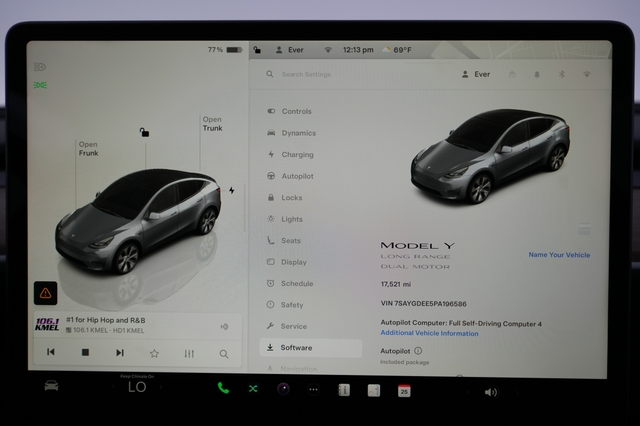Viewport: 640px width, 426px height.
Task: Open the Phone app in bottom bar
Action: [223, 388]
